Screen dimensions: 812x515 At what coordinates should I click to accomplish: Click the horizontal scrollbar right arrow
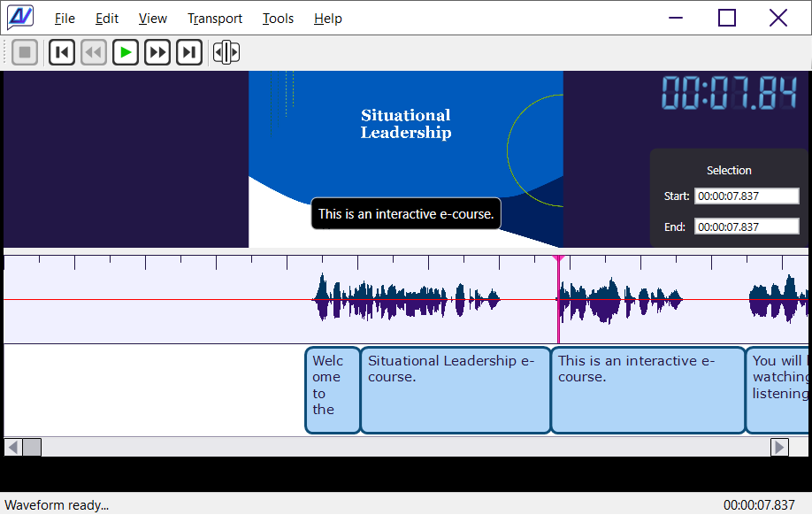pyautogui.click(x=779, y=448)
